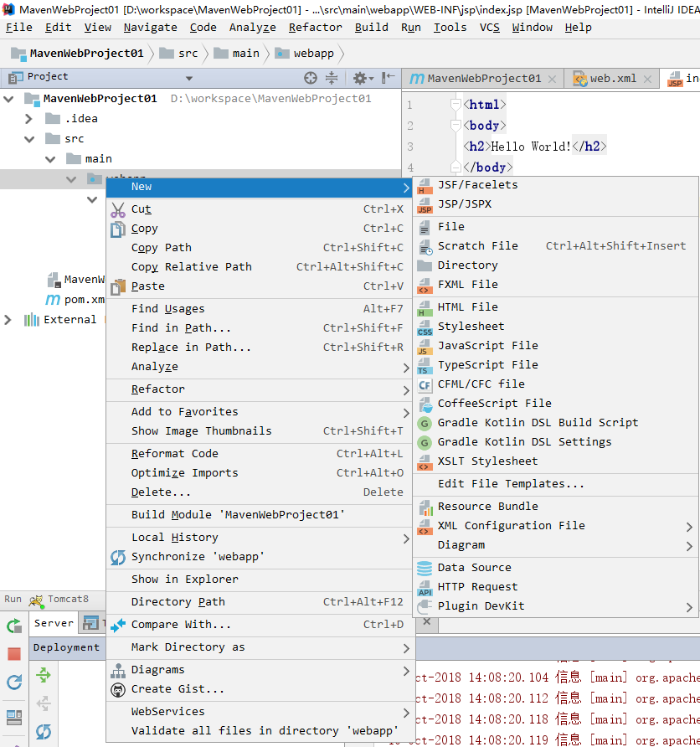Collapse the src folder node
This screenshot has width=700, height=747.
[x=29, y=139]
